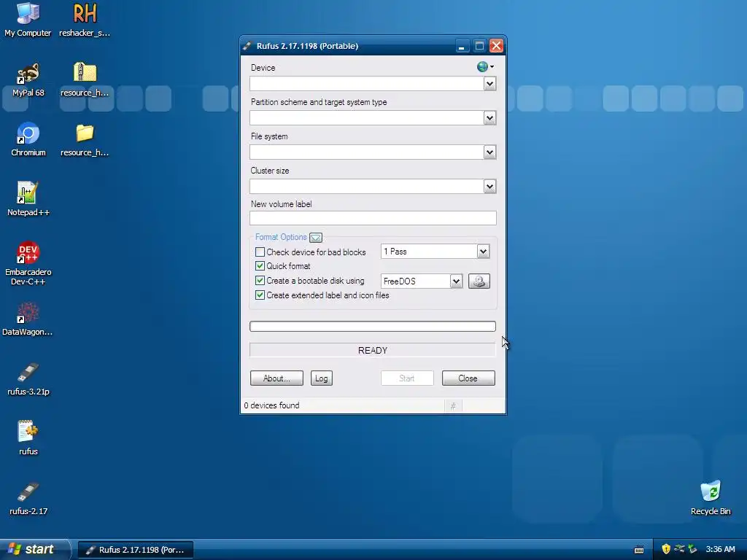Open the Log button

click(322, 378)
